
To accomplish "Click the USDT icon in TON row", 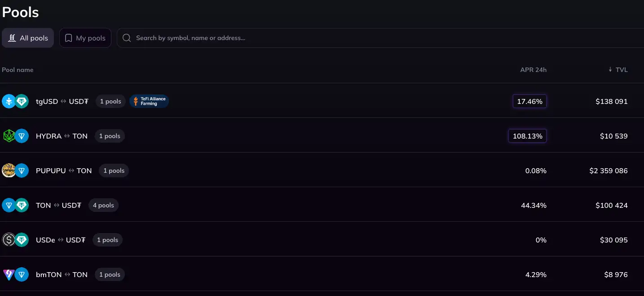I will tap(22, 205).
